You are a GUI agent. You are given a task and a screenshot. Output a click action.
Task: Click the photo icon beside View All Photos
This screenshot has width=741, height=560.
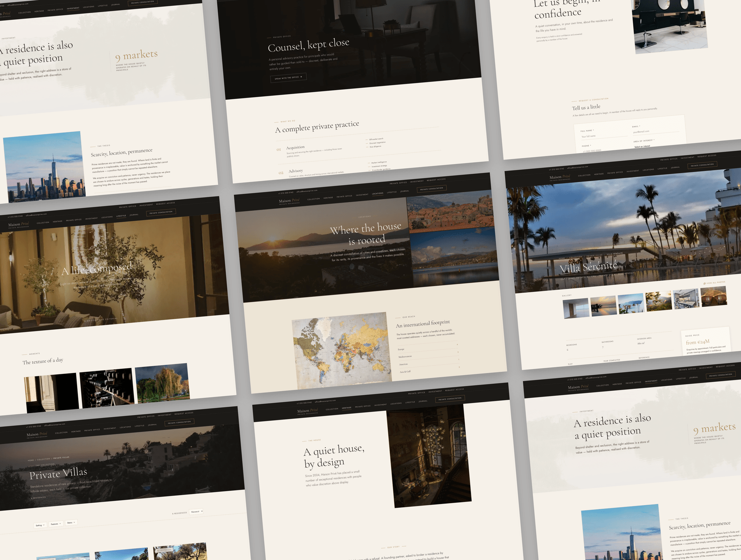pos(704,283)
